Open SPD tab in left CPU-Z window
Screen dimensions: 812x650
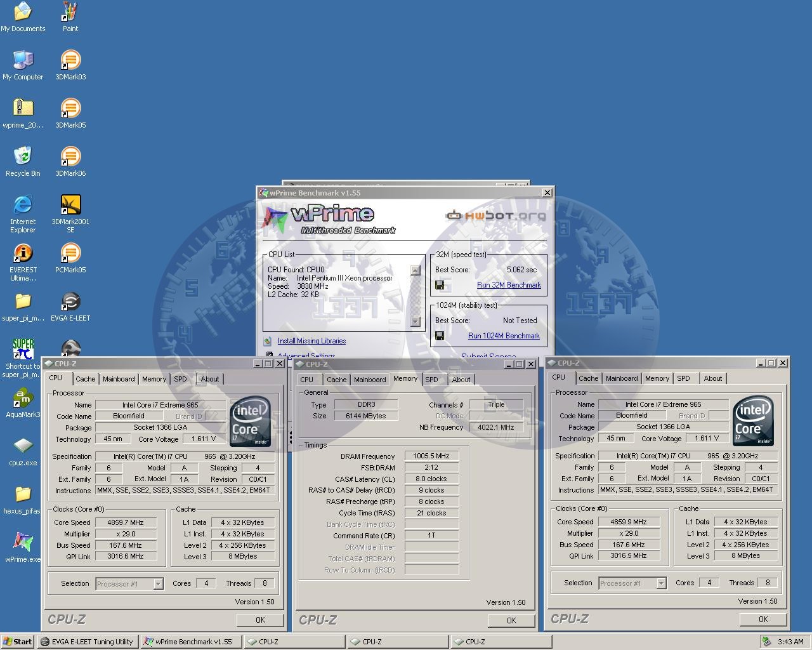tap(181, 379)
